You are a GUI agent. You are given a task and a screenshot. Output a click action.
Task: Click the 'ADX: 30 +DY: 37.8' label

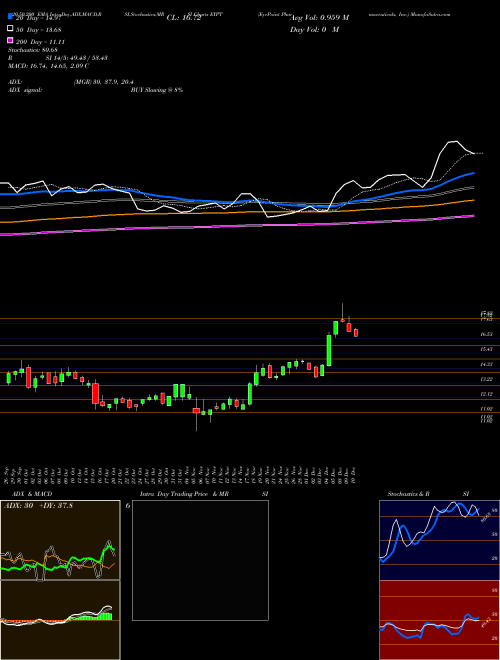click(x=38, y=506)
